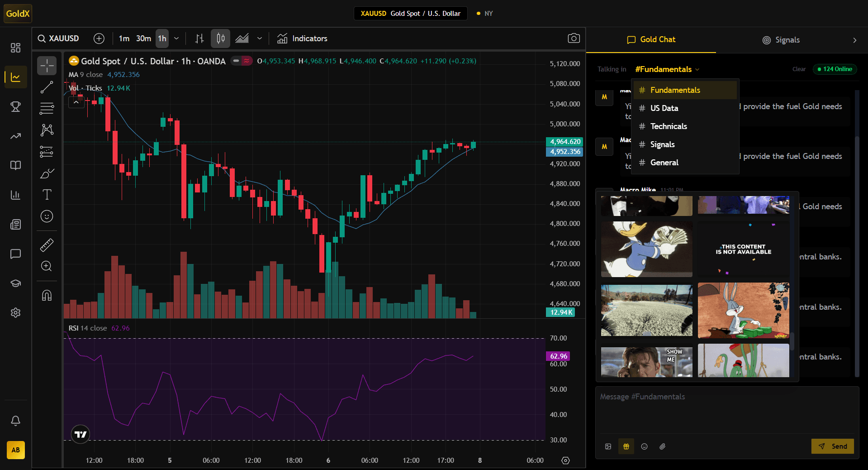Expand the timeframe dropdown chevron
Screen dimensions: 868x470
pos(176,38)
